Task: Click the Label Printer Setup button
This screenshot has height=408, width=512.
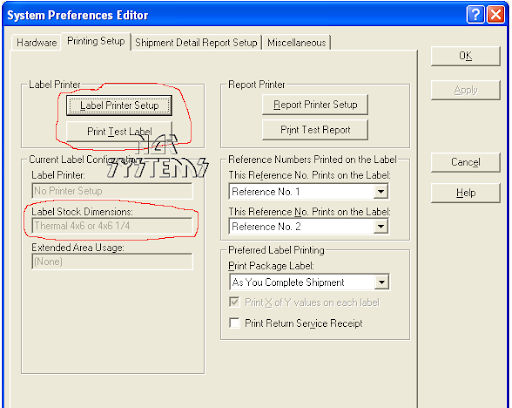Action: tap(119, 106)
